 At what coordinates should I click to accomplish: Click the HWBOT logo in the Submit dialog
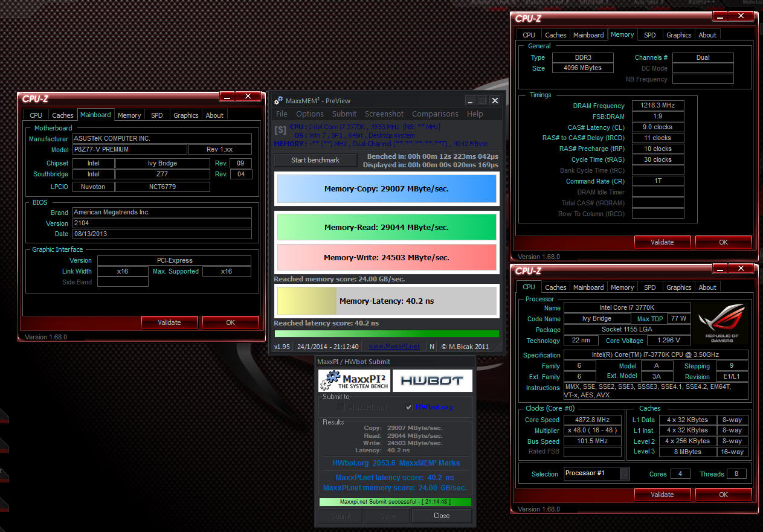tap(433, 380)
